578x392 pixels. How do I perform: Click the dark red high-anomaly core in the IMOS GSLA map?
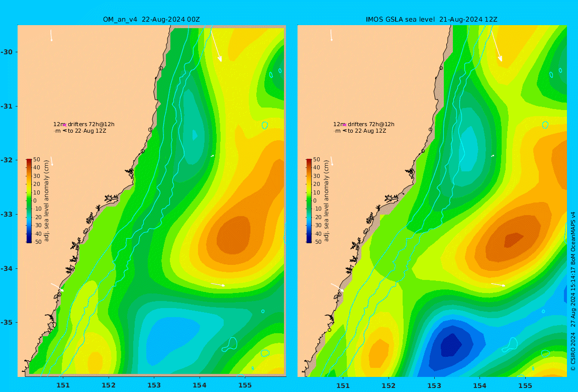pos(514,240)
